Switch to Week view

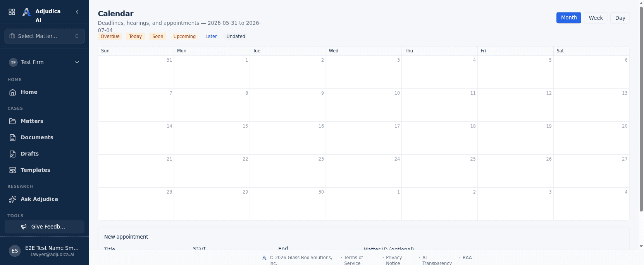(596, 18)
